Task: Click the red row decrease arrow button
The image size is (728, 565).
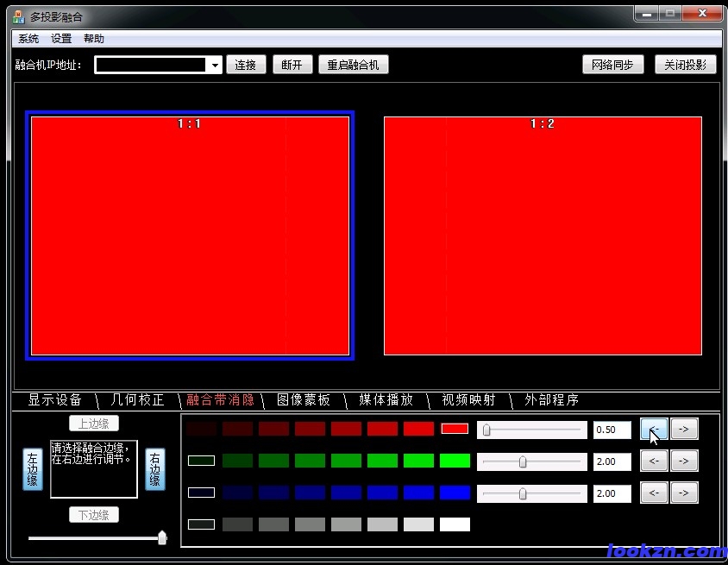Action: coord(653,429)
